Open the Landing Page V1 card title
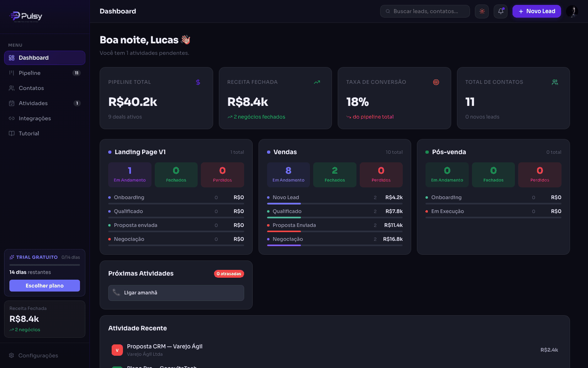The image size is (588, 368). click(140, 152)
